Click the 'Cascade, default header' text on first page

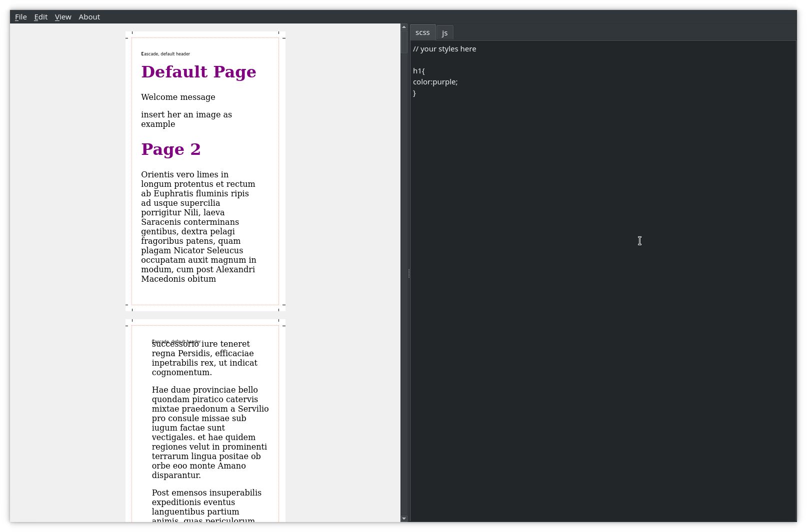[165, 54]
